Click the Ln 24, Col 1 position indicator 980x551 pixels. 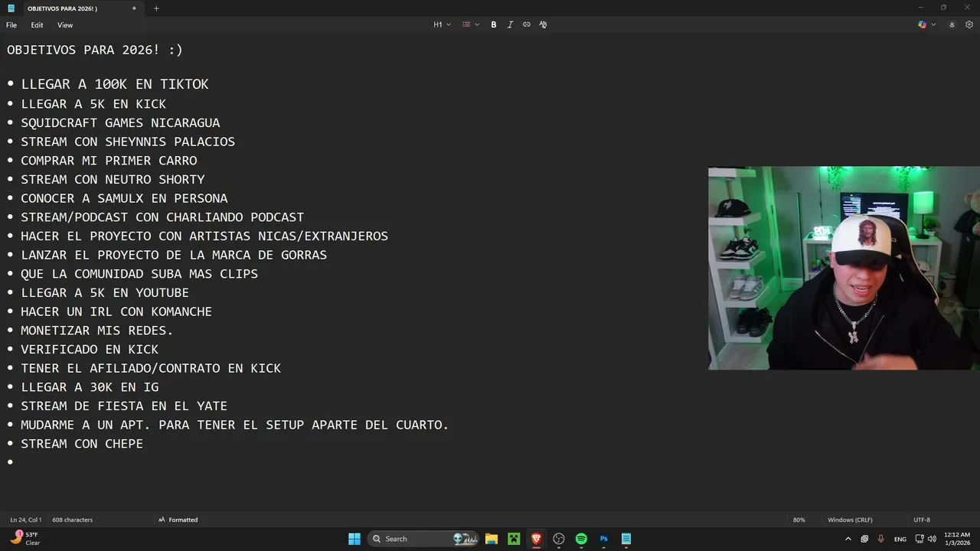click(x=26, y=520)
